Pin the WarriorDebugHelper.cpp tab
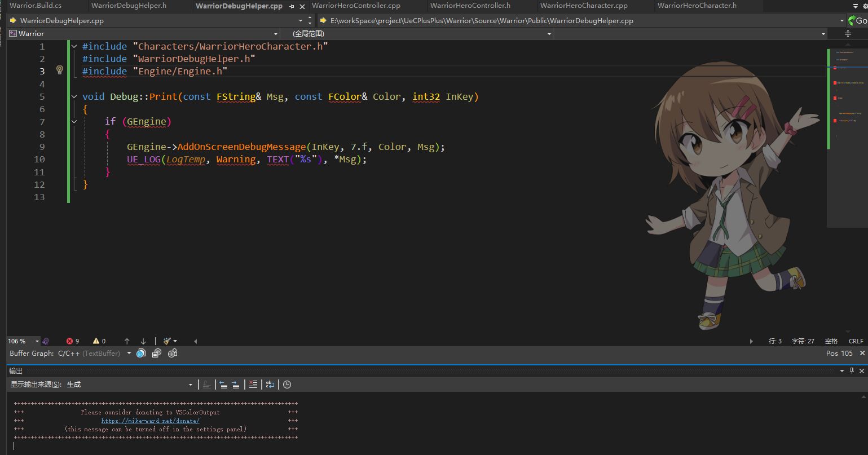The image size is (868, 455). coord(292,6)
